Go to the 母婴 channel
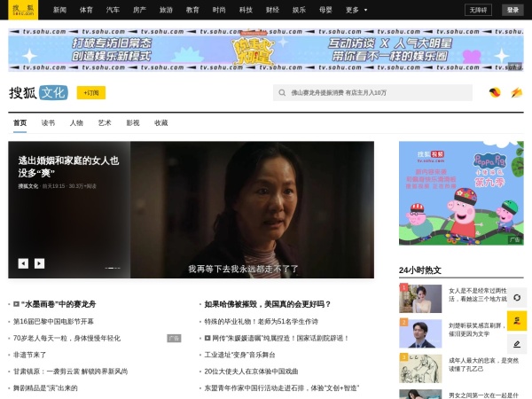The height and width of the screenshot is (399, 532). coord(325,10)
